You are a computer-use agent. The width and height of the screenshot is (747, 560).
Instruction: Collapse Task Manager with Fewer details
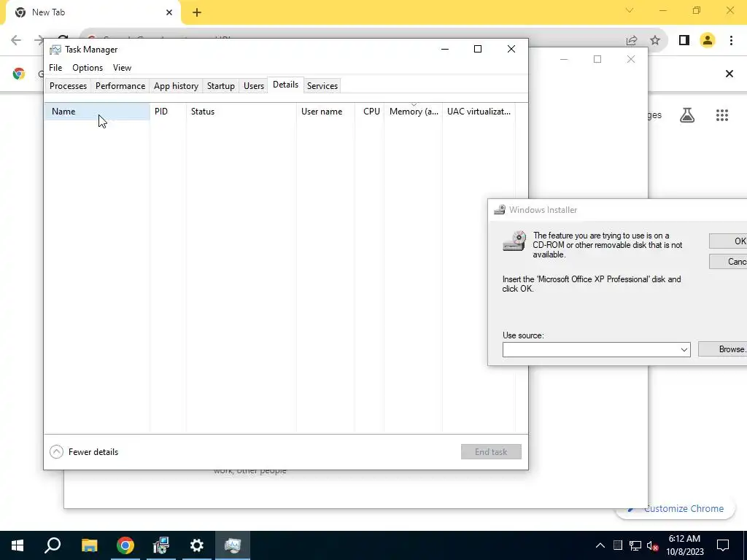(x=84, y=452)
